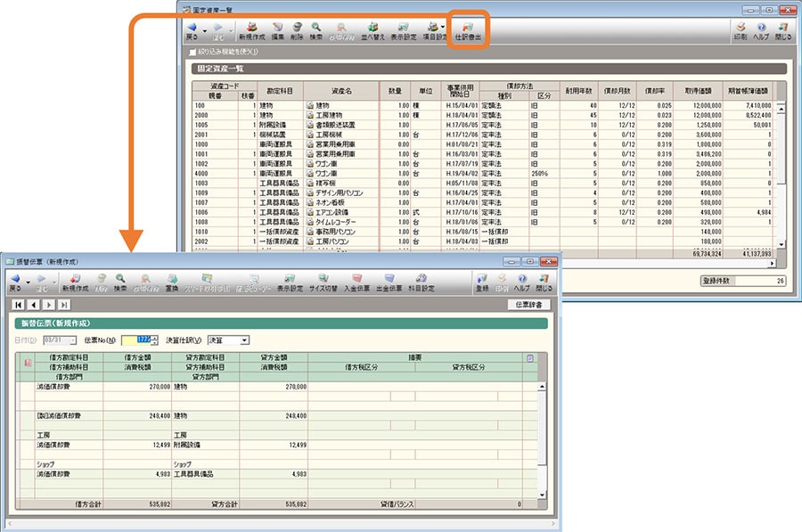This screenshot has height=532, width=802.
Task: Click asset list horizontal scrollbar right arrow
Action: [x=773, y=263]
